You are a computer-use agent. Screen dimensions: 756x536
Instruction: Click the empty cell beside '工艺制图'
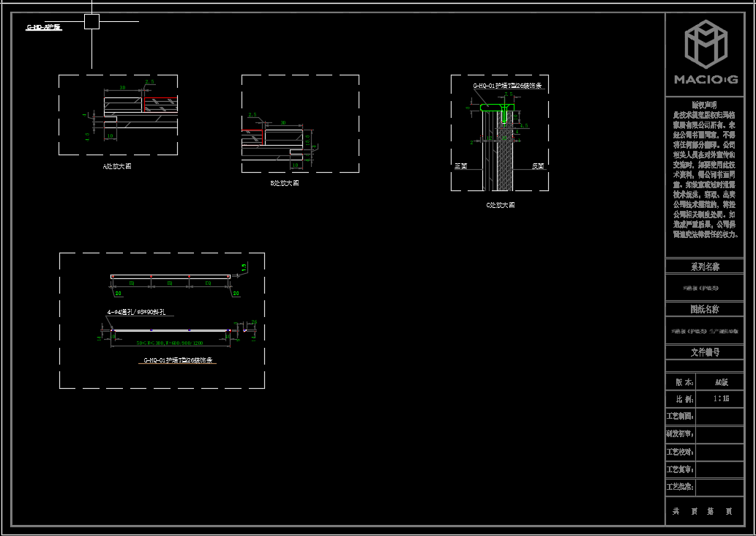tap(721, 416)
